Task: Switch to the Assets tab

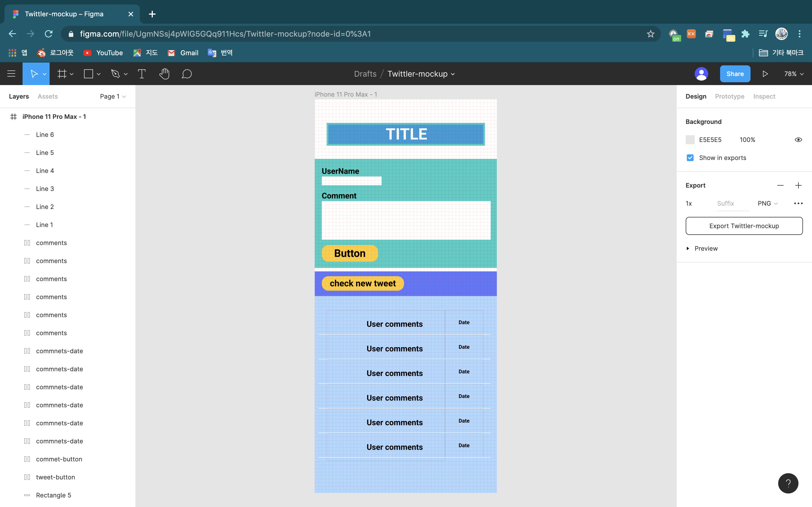Action: pos(48,96)
